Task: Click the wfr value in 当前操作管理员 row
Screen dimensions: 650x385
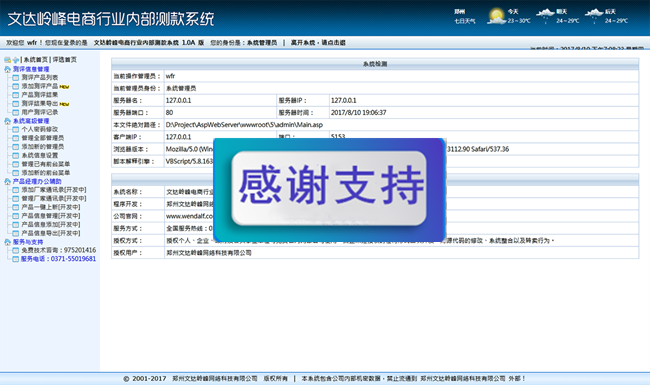Action: pyautogui.click(x=170, y=76)
